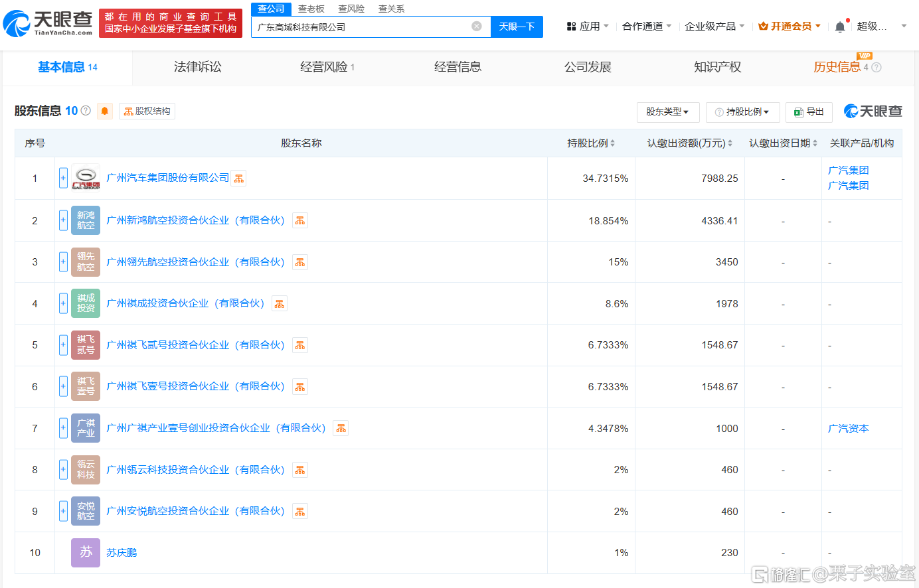Open equity structure icon for 广州瓴云科技投资合伙企业
Screen dimensions: 919x588
click(300, 470)
